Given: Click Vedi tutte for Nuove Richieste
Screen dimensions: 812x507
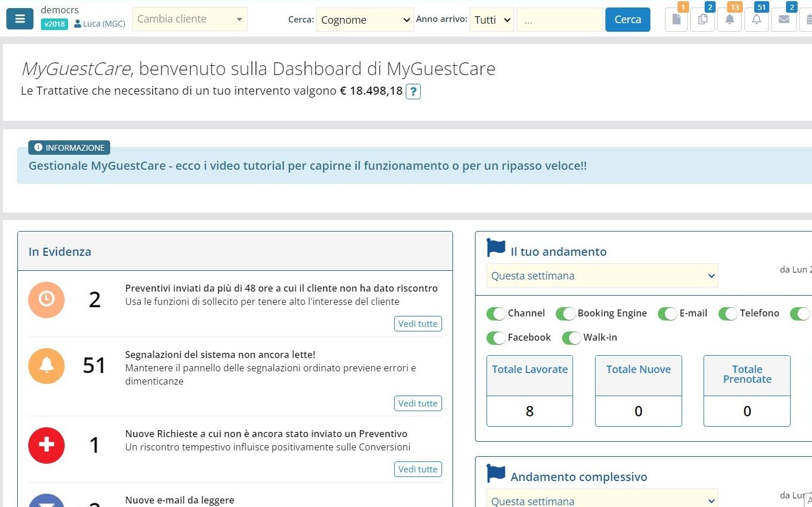Looking at the screenshot, I should [418, 469].
